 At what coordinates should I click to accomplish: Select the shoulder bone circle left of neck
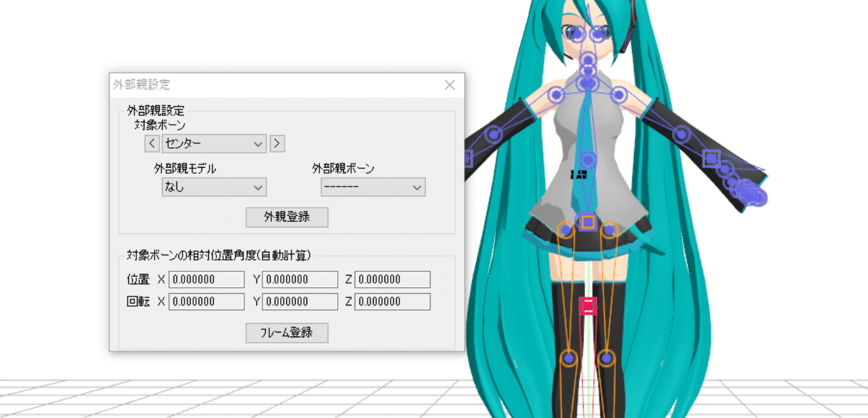(556, 96)
